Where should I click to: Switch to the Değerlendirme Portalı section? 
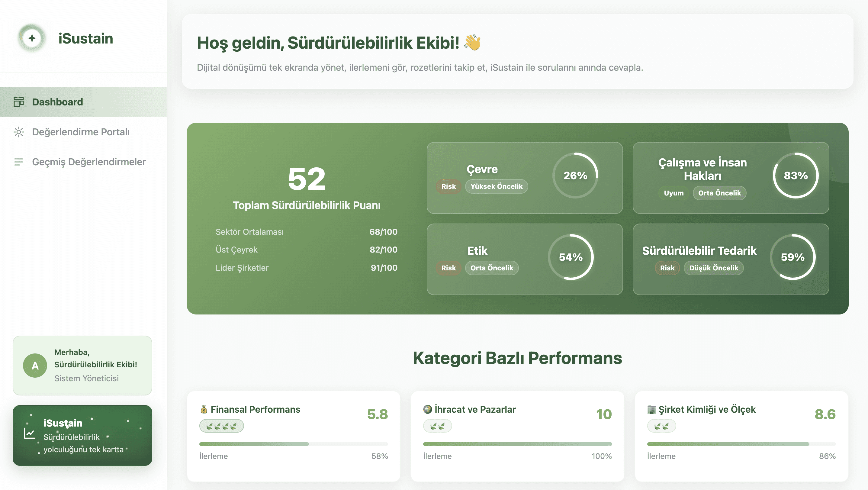click(81, 132)
